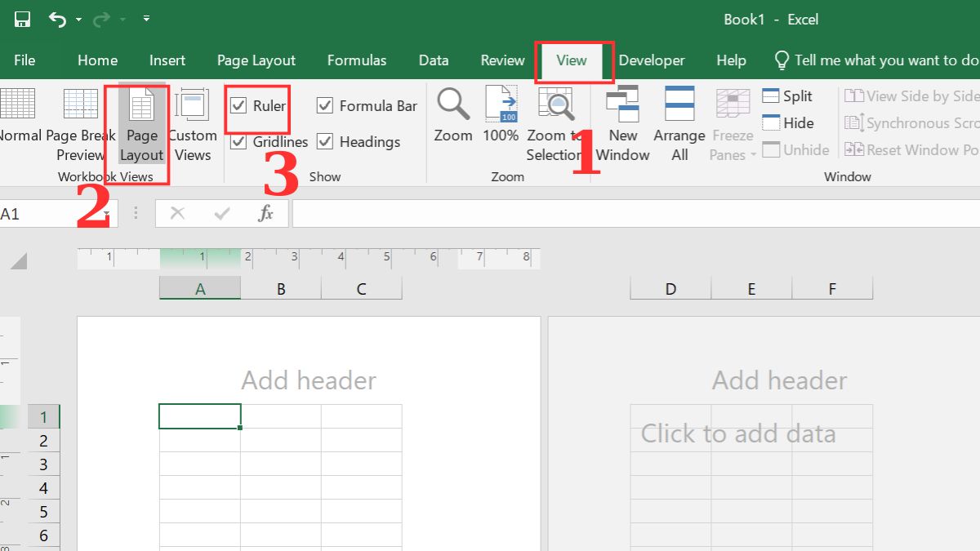
Task: Switch to the Formulas tab
Action: coord(357,60)
